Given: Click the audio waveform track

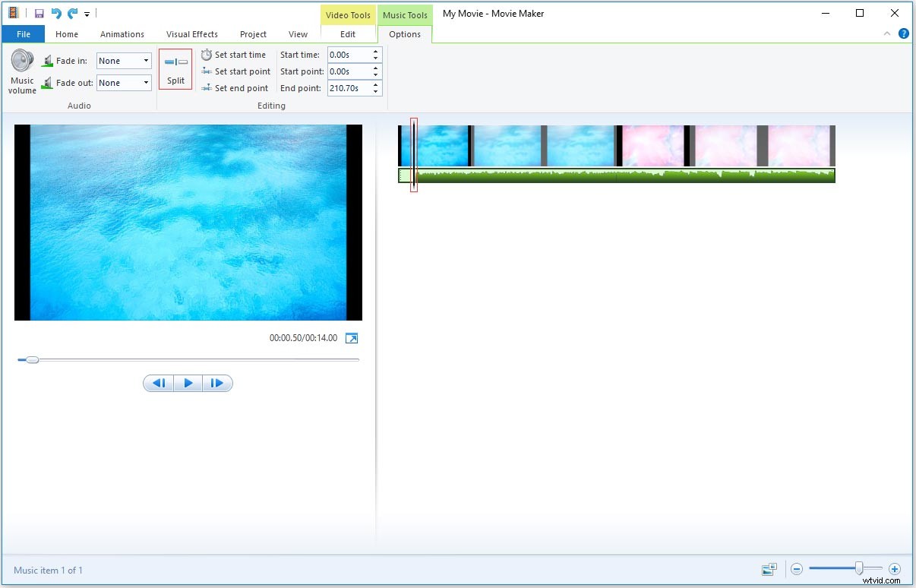Looking at the screenshot, I should (x=615, y=175).
